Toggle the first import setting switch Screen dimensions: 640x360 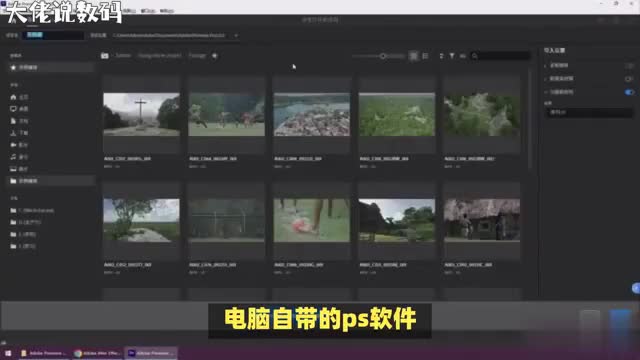tap(629, 66)
